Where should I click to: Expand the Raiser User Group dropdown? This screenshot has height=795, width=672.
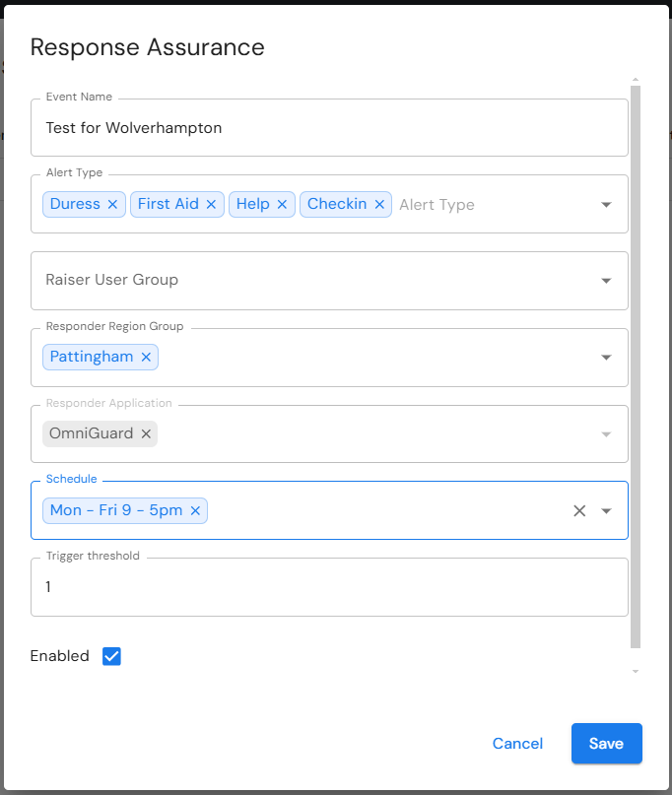pos(606,281)
